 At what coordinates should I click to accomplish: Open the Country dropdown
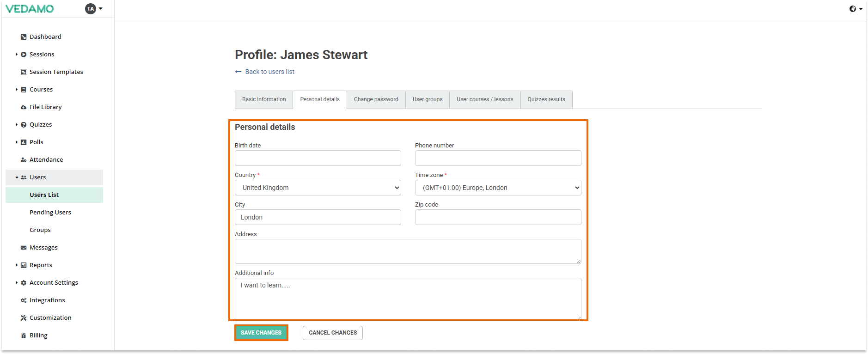[318, 188]
